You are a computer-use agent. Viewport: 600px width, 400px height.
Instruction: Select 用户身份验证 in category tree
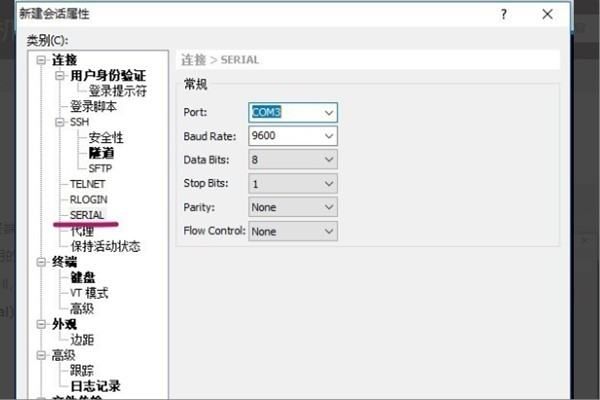point(108,75)
